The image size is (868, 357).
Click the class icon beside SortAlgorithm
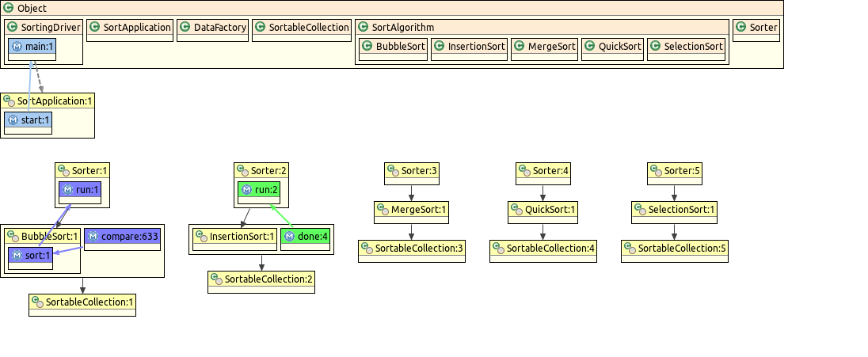pos(364,28)
